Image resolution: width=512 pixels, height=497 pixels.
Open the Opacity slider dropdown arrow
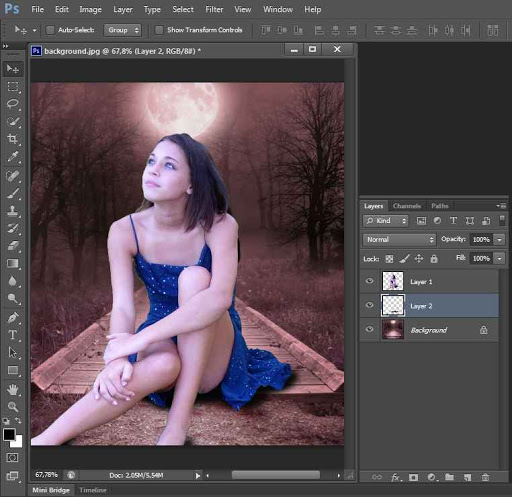pos(499,239)
